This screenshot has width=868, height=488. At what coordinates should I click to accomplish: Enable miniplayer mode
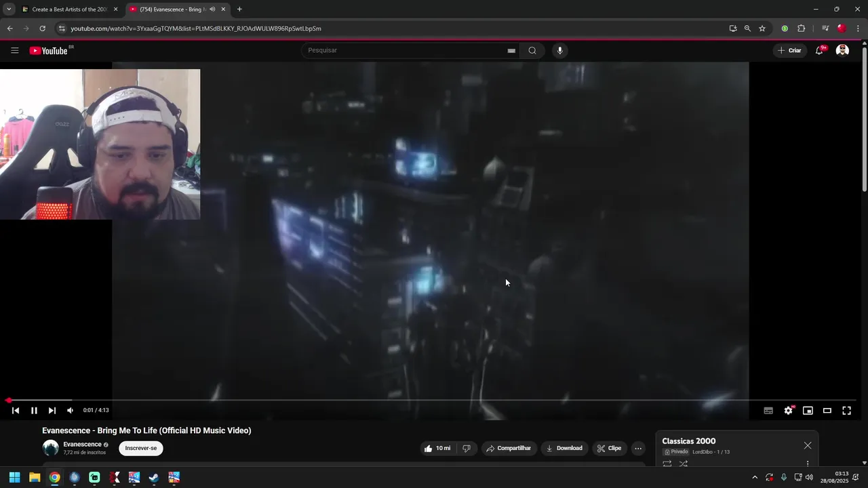point(808,410)
